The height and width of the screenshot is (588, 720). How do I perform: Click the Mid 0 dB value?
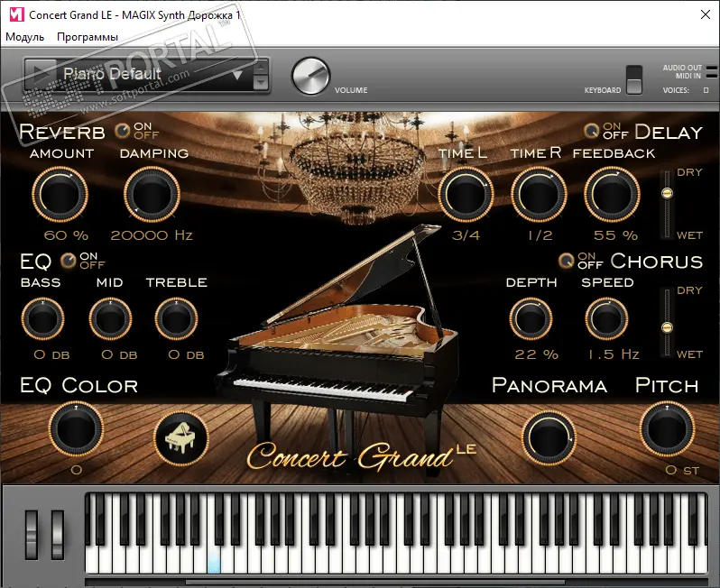point(119,354)
